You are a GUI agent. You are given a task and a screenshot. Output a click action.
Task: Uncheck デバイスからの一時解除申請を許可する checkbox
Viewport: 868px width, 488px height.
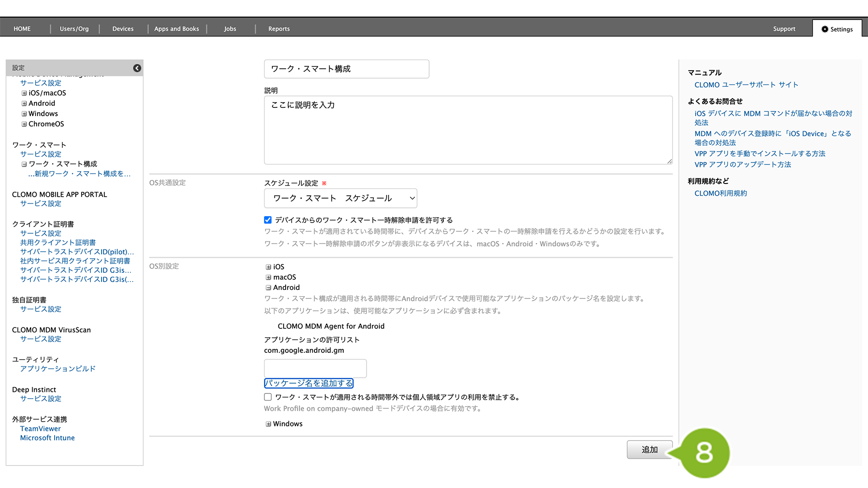click(268, 220)
